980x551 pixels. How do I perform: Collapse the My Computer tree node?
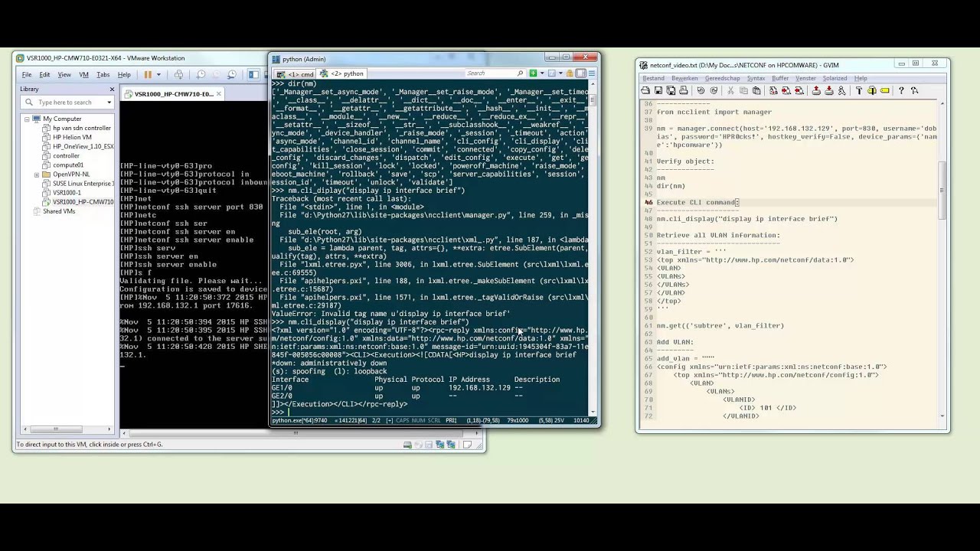(x=27, y=119)
